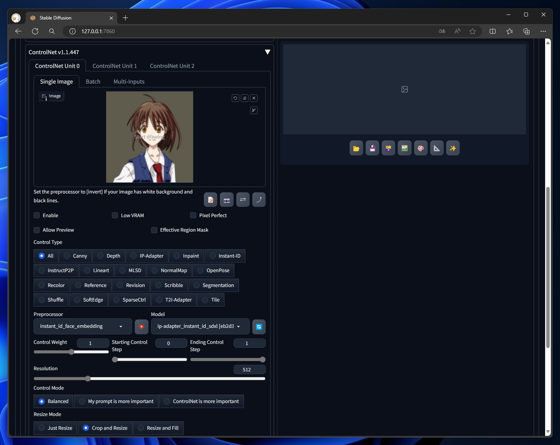Click the anime girl input image
560x445 pixels.
click(149, 137)
